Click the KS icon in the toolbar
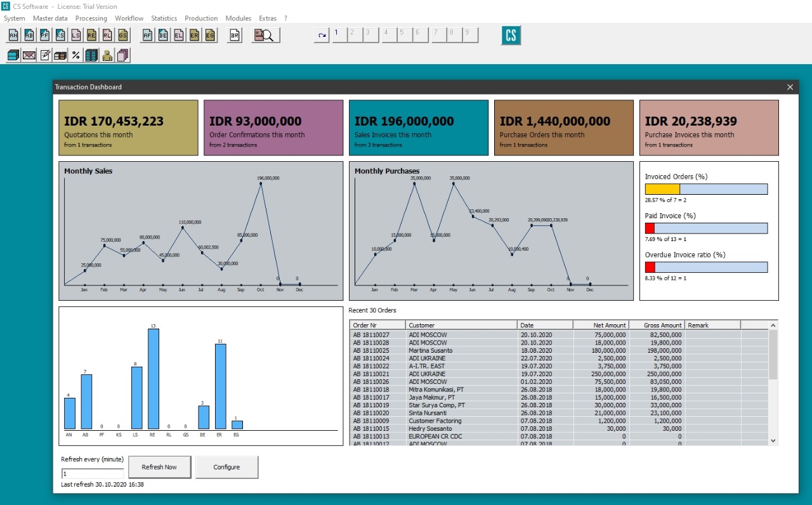 pyautogui.click(x=60, y=35)
